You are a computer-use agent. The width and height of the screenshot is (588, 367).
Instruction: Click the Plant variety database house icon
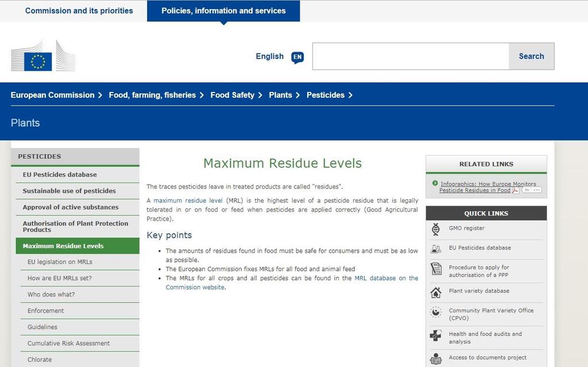tap(436, 292)
